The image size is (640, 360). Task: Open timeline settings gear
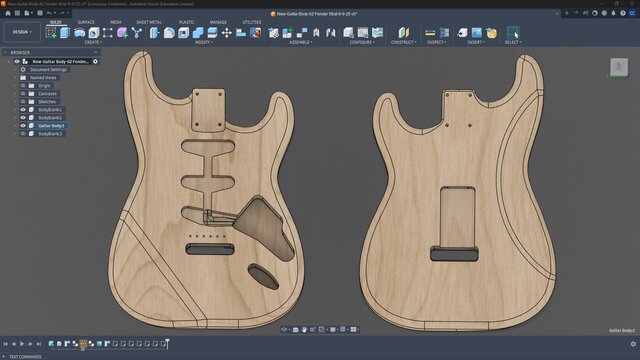pos(633,344)
